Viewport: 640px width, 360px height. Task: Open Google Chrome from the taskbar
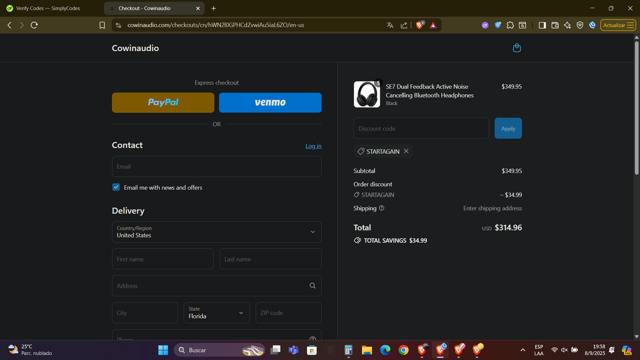403,350
